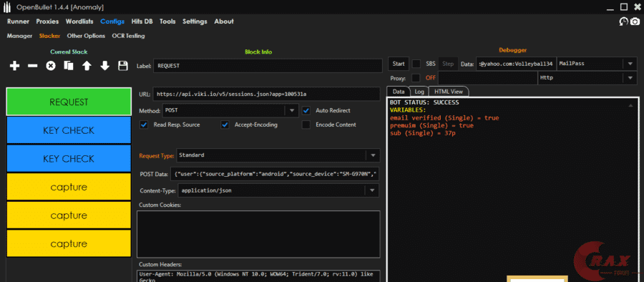
Task: Disable block using the circled X icon
Action: coord(51,66)
